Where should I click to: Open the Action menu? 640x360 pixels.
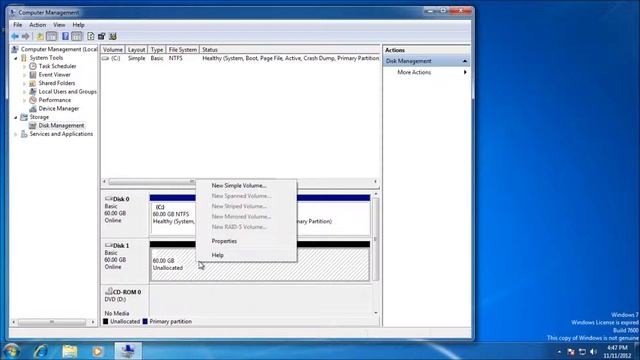coord(38,25)
